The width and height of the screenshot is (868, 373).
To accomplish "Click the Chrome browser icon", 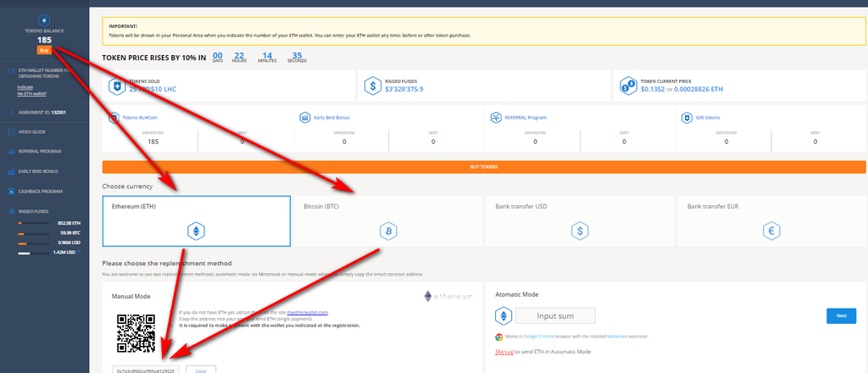I will point(498,337).
